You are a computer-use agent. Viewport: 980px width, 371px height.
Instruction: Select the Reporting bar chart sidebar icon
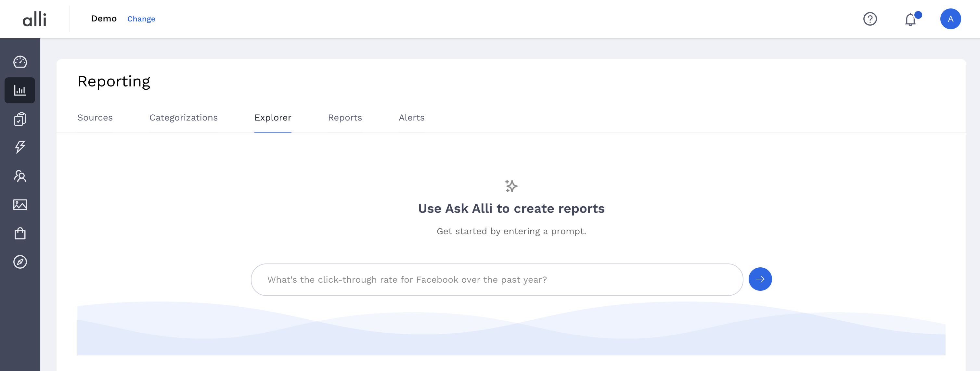pos(20,90)
